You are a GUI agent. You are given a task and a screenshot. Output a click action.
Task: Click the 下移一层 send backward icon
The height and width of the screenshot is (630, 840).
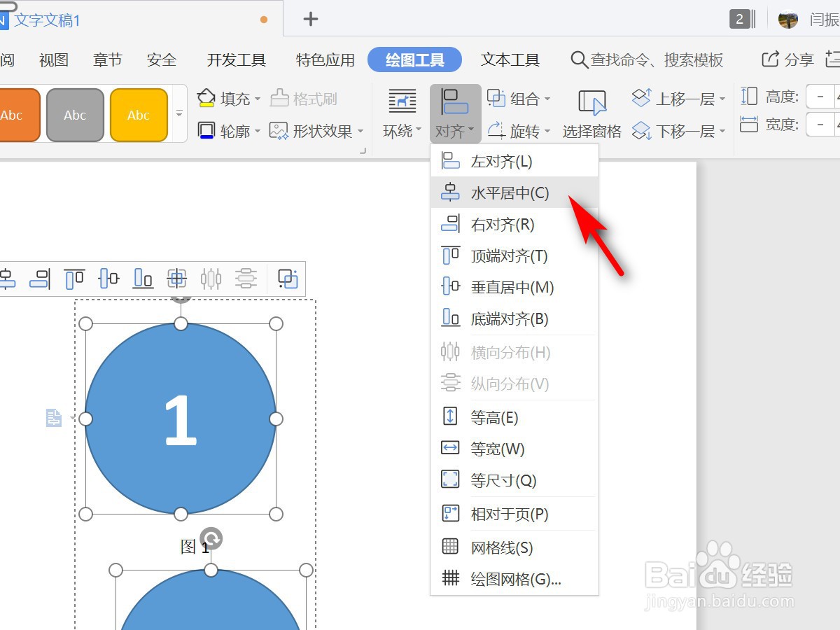pos(643,131)
